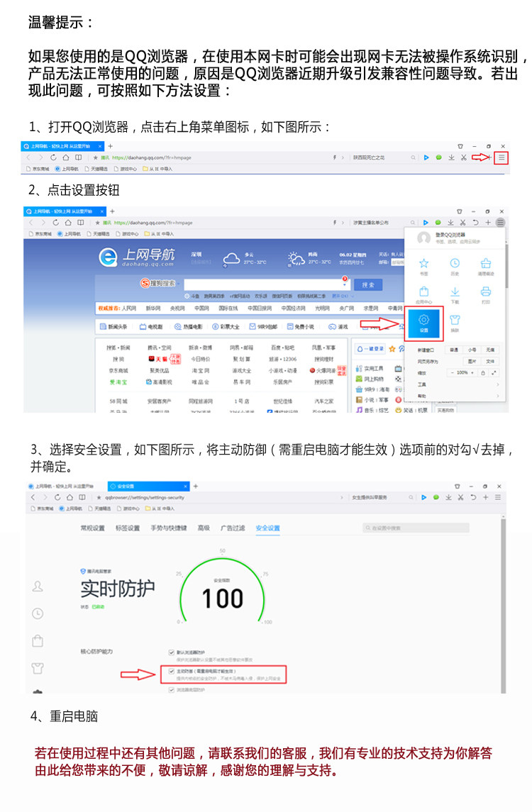Viewport: 532px width, 812px height.
Task: Open 历史 clock icon in the browser menu panel
Action: coord(455,263)
